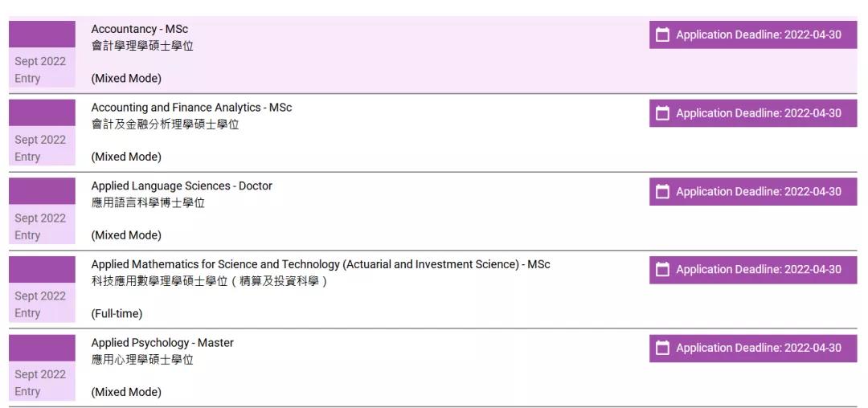Click calendar icon for Applied Mathematics programme
Viewport: 868px width, 408px height.
pos(663,270)
